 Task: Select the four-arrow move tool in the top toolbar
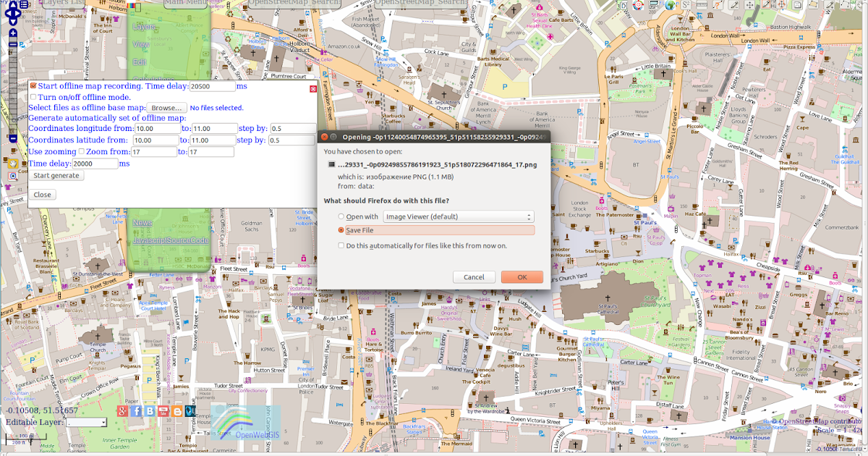click(x=748, y=7)
